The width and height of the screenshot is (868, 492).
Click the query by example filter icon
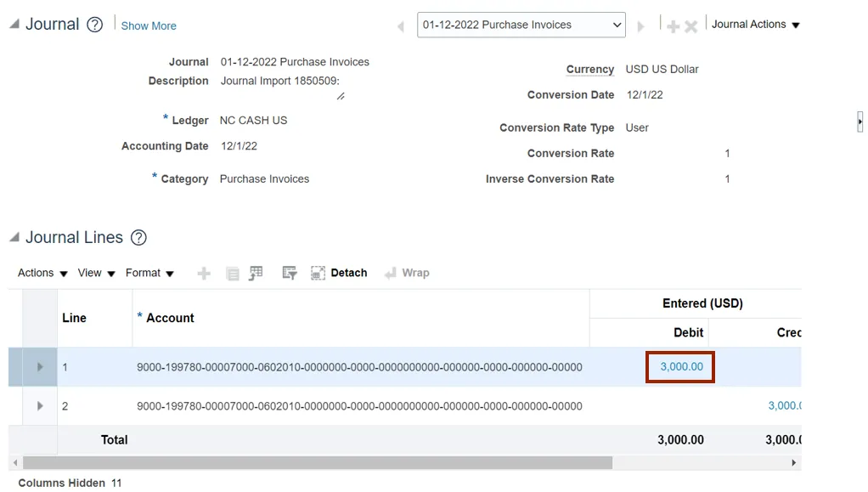pos(290,274)
